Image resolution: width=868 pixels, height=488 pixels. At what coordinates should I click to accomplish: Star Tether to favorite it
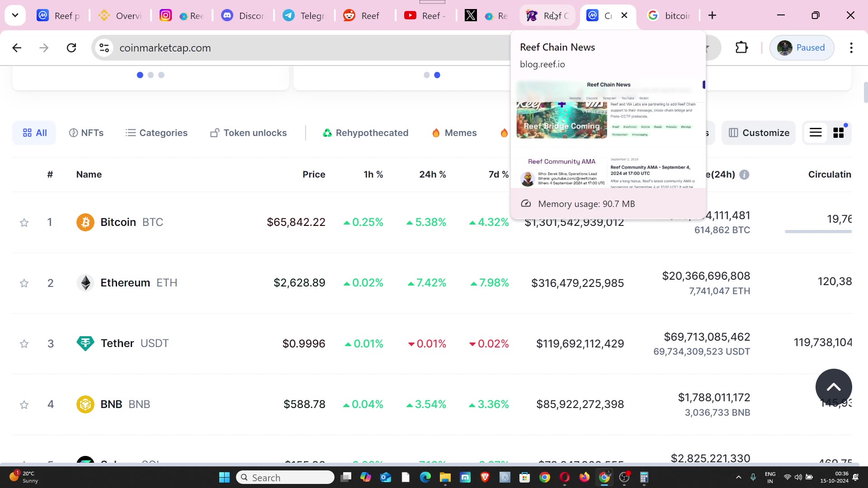pyautogui.click(x=24, y=344)
